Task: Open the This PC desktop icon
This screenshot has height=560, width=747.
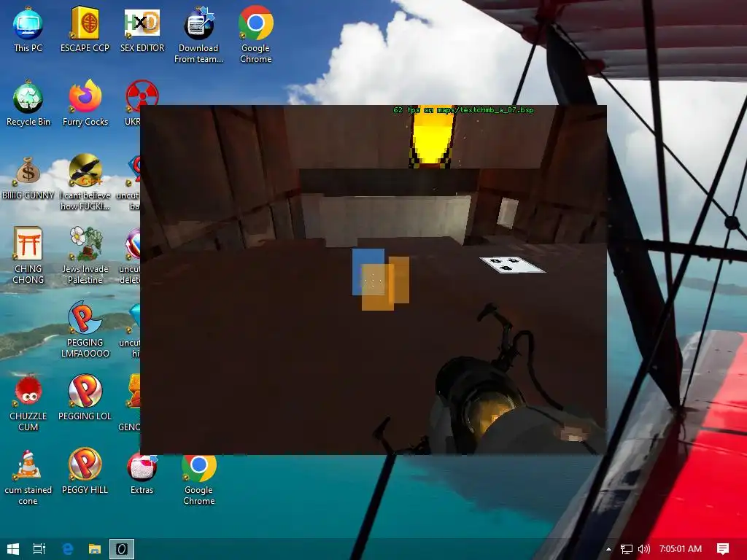Action: point(28,29)
